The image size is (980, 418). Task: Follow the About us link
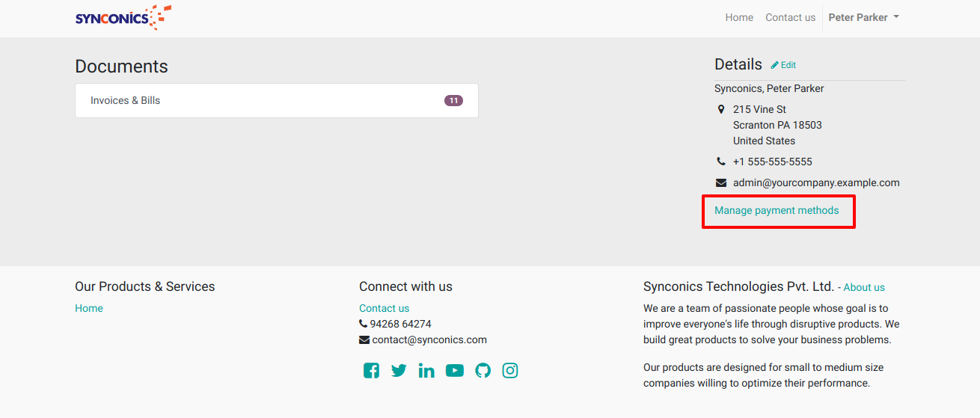[x=864, y=287]
